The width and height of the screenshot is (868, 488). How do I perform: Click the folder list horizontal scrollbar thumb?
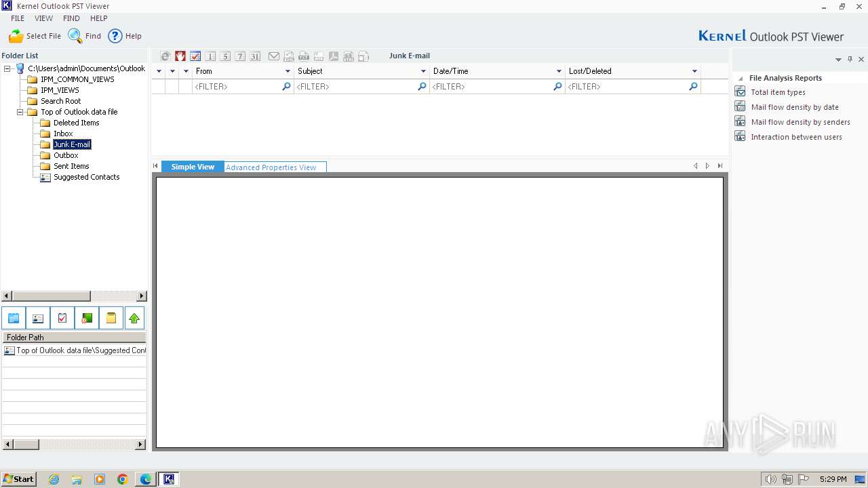[51, 296]
